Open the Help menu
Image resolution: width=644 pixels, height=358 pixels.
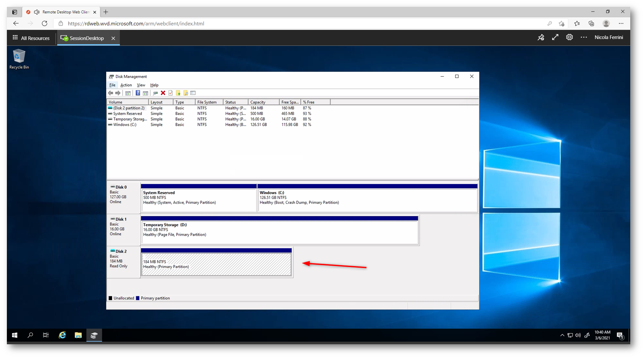pyautogui.click(x=154, y=85)
